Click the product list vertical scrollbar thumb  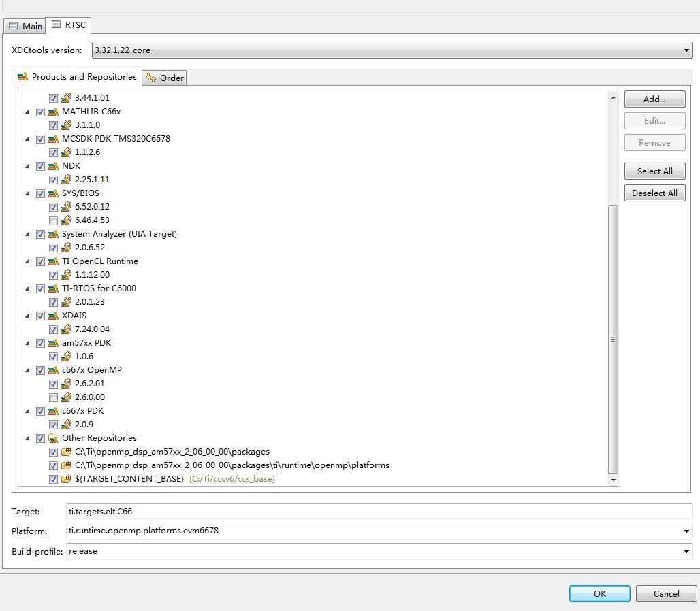point(614,339)
